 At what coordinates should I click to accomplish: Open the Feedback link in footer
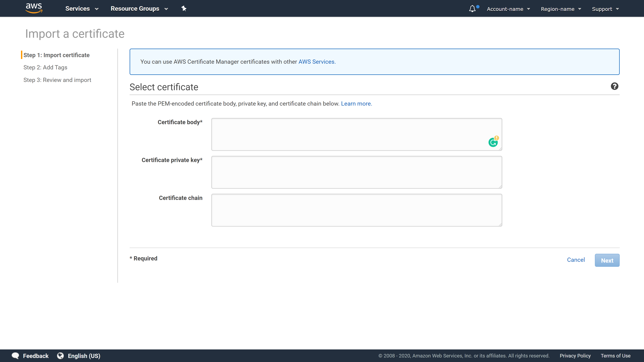click(36, 356)
